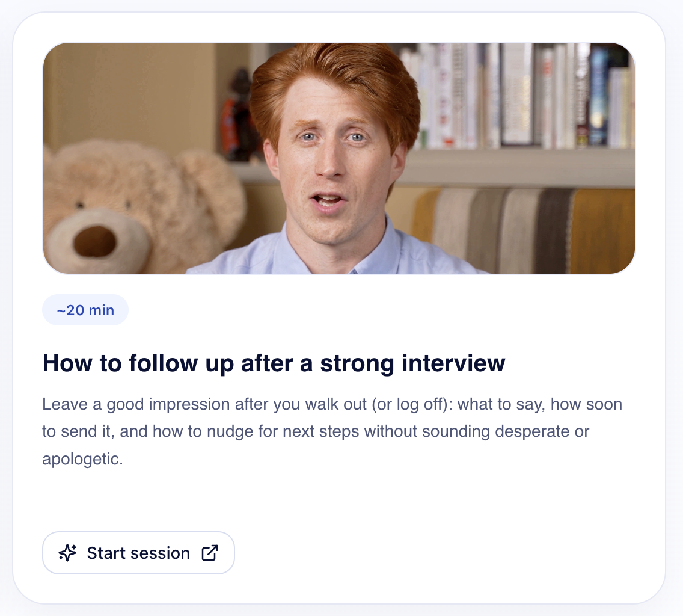683x616 pixels.
Task: Click the word 'interview' in the heading
Action: [453, 363]
